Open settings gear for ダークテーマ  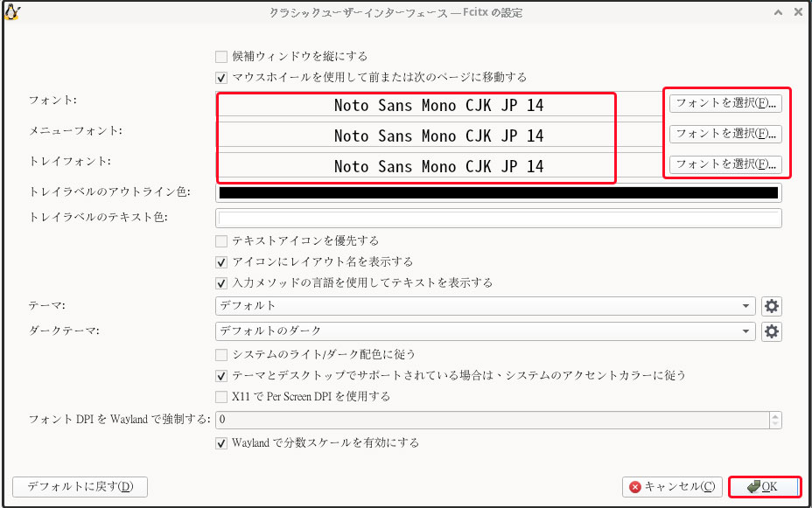click(771, 331)
